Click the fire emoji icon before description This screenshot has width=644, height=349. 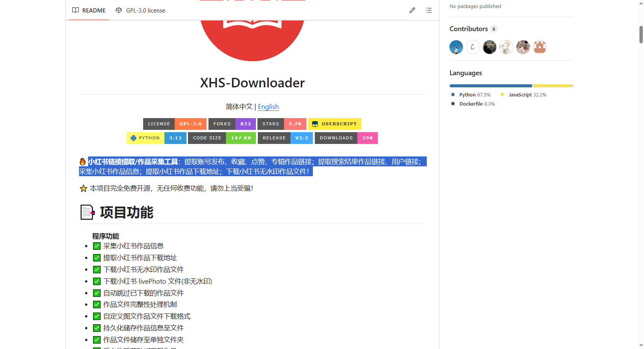tap(83, 162)
